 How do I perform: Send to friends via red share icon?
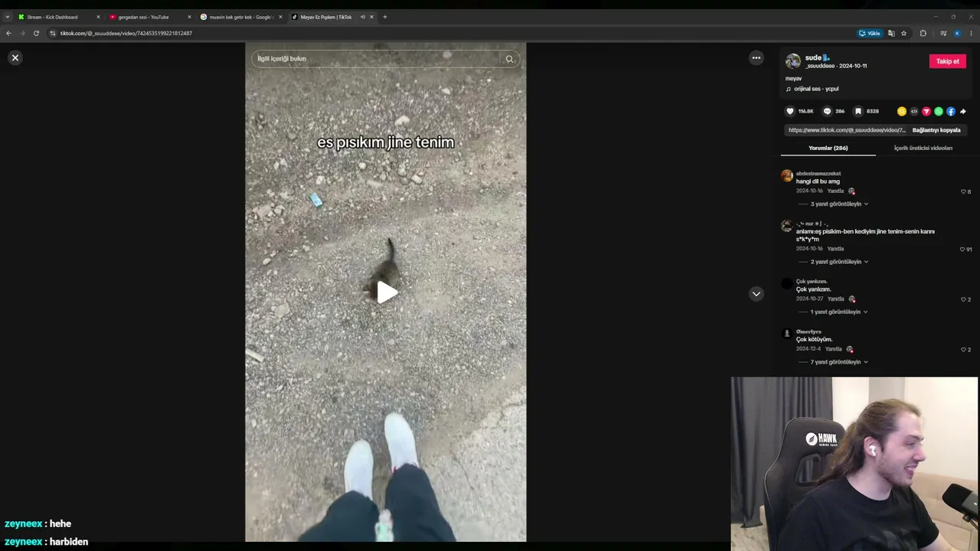click(926, 112)
